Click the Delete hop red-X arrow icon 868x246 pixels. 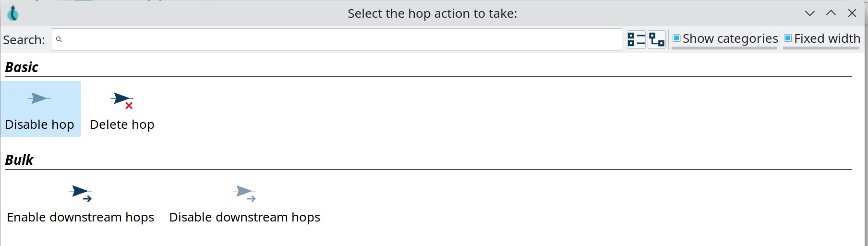(121, 100)
